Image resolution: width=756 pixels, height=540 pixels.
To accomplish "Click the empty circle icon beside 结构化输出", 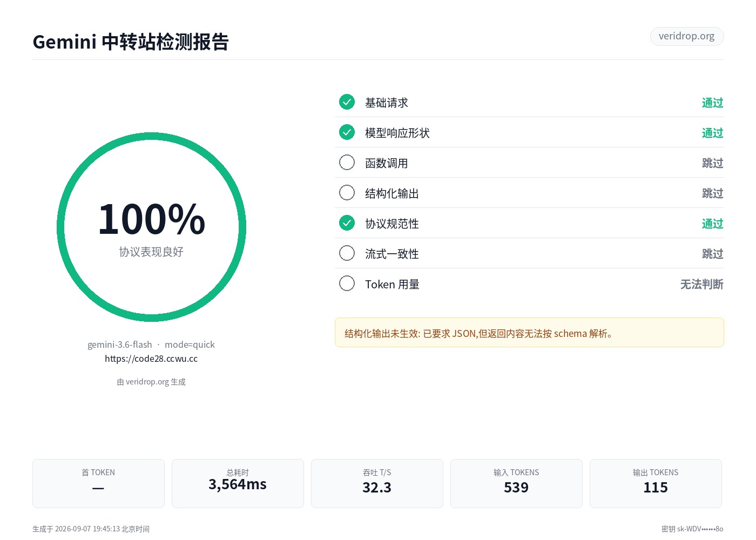I will pyautogui.click(x=347, y=193).
